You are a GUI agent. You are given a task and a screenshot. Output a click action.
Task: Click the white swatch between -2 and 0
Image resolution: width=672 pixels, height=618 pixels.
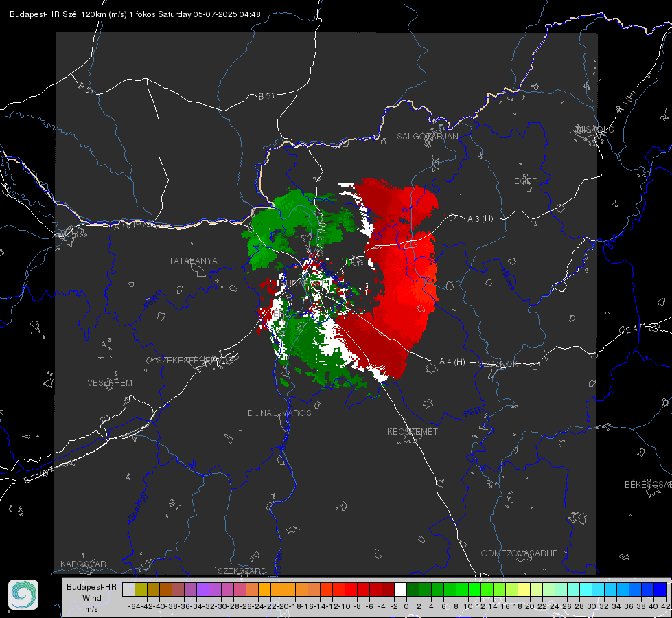400,589
